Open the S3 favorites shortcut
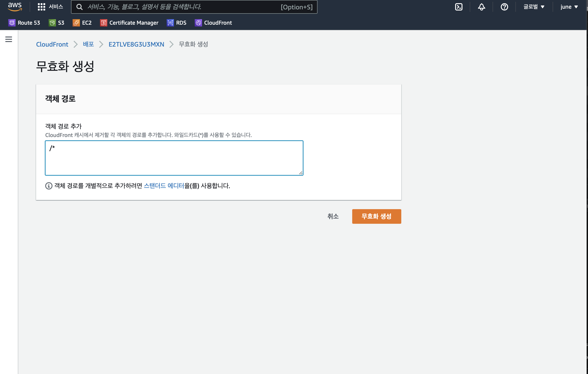The image size is (588, 374). [x=56, y=23]
